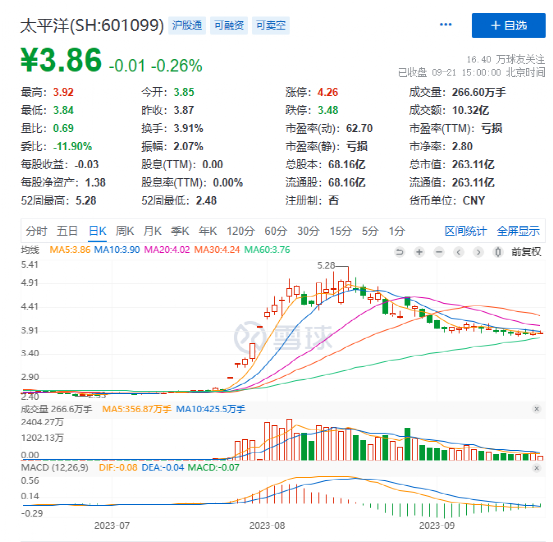Close the volume (成交量) indicator panel

537,409
